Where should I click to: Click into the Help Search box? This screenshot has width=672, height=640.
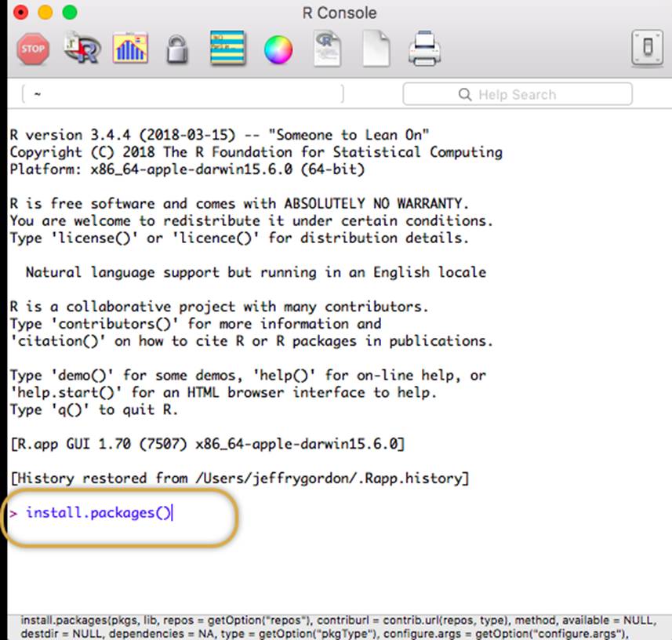[525, 95]
